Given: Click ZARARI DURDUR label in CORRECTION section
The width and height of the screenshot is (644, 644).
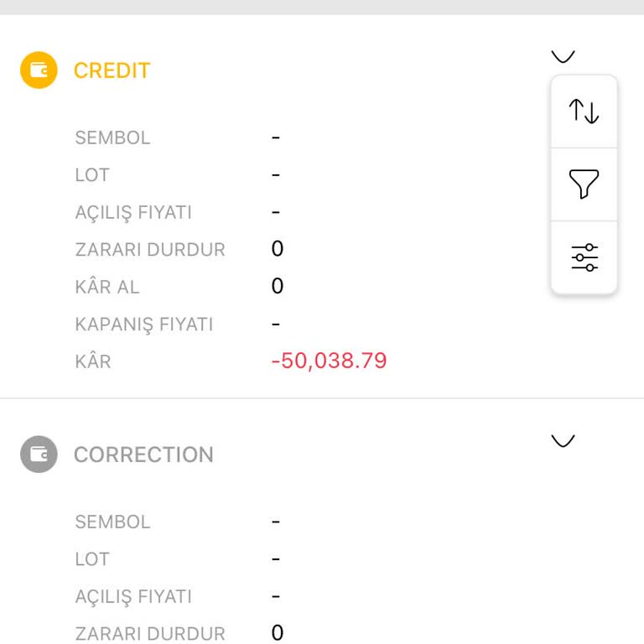Looking at the screenshot, I should tap(150, 634).
